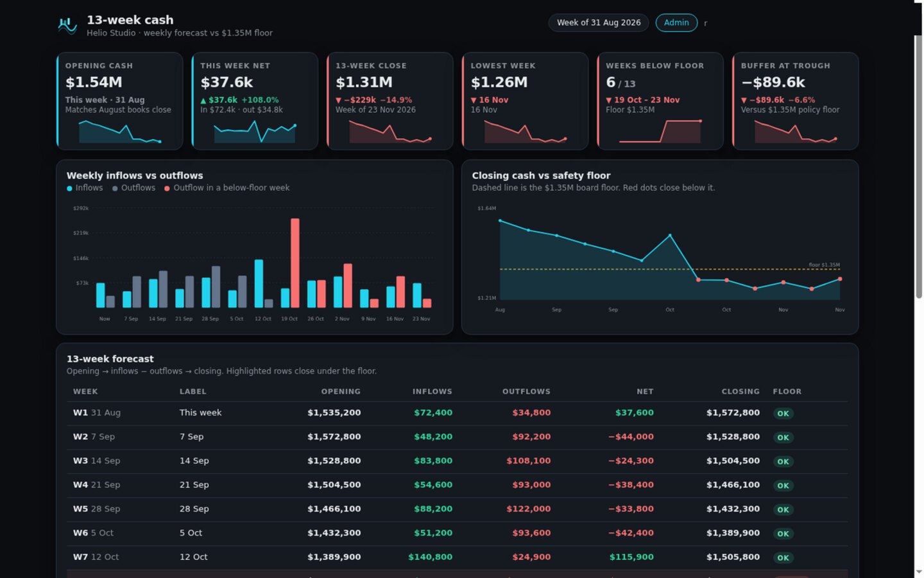Click the floor $1.35M label on line chart

coord(824,265)
